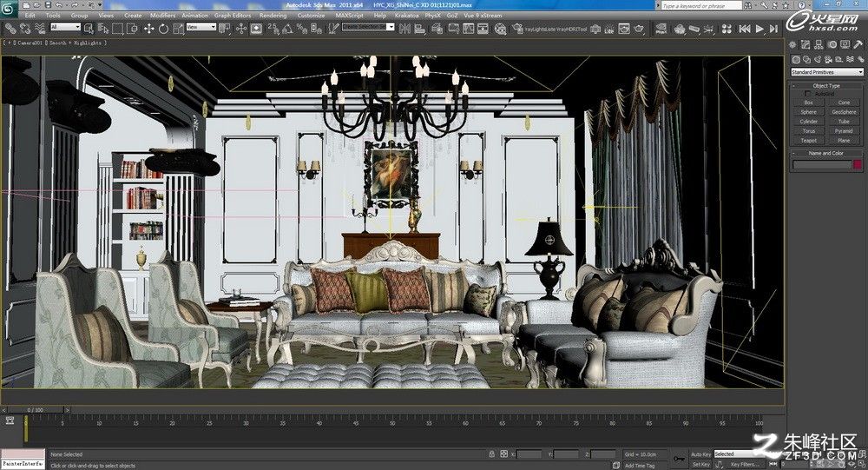Image resolution: width=868 pixels, height=470 pixels.
Task: Collapse the Name and Color rollout
Action: 826,153
